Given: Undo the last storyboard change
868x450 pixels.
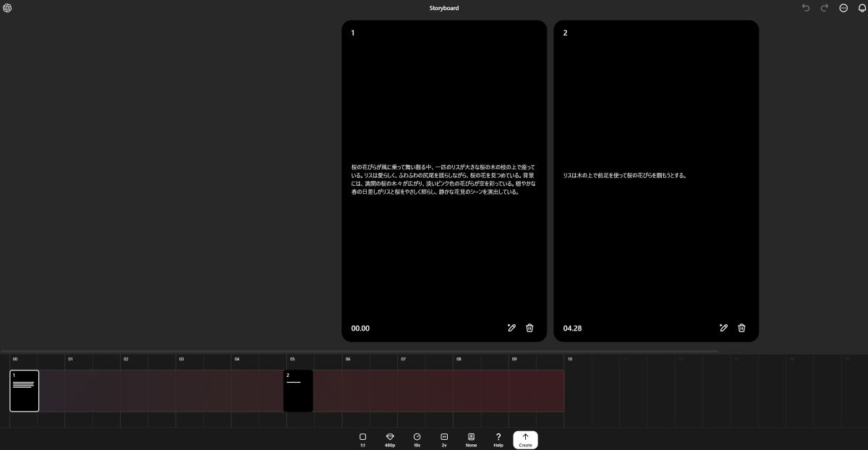Looking at the screenshot, I should click(x=806, y=8).
